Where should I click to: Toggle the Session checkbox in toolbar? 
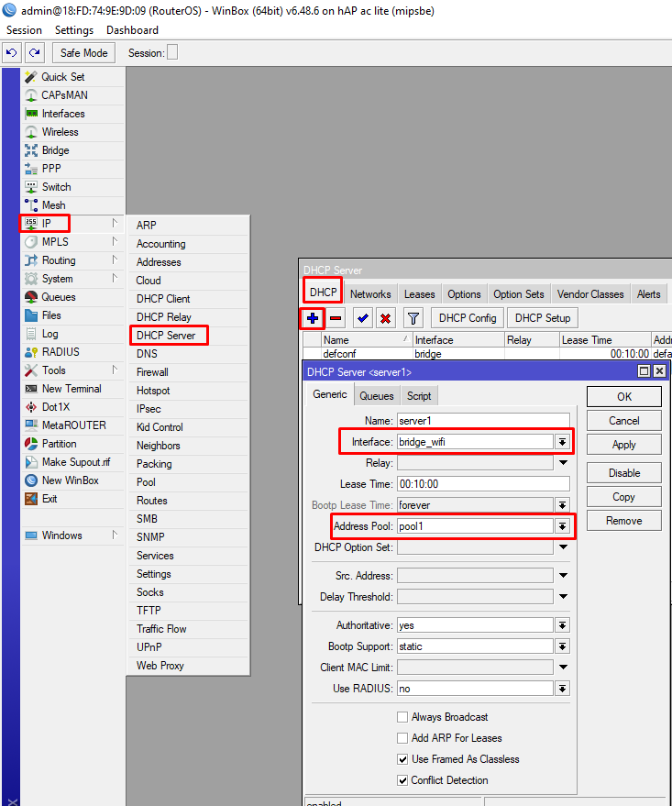pos(172,52)
